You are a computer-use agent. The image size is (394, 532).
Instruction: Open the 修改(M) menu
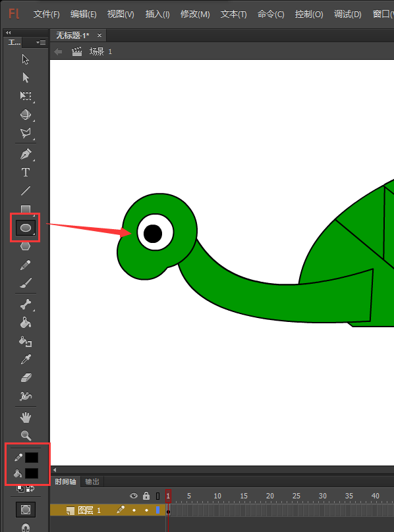[x=195, y=14]
